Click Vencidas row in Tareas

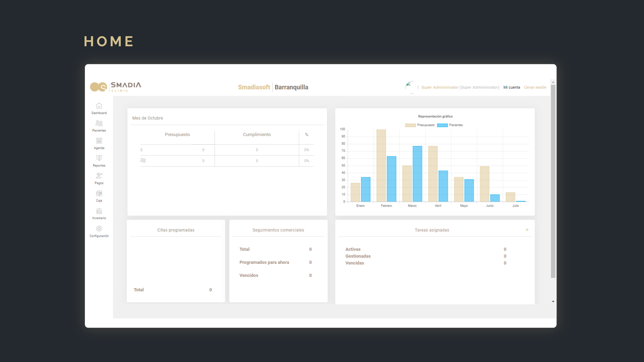pyautogui.click(x=426, y=263)
